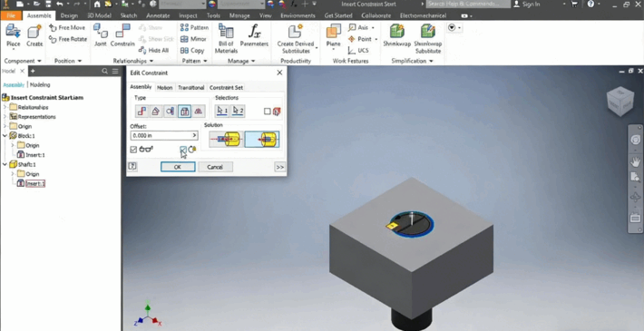This screenshot has width=644, height=331.
Task: Click Sign In
Action: click(x=526, y=5)
